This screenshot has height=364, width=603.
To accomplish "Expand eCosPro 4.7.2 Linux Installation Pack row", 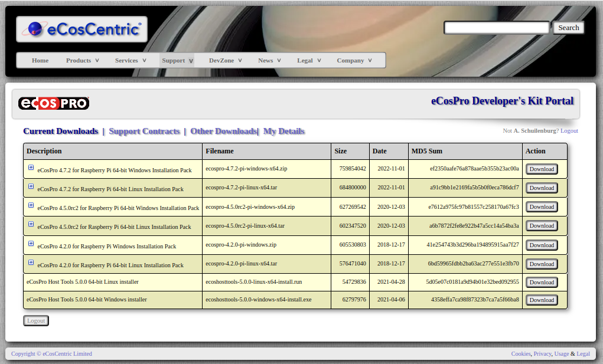I will [x=31, y=186].
